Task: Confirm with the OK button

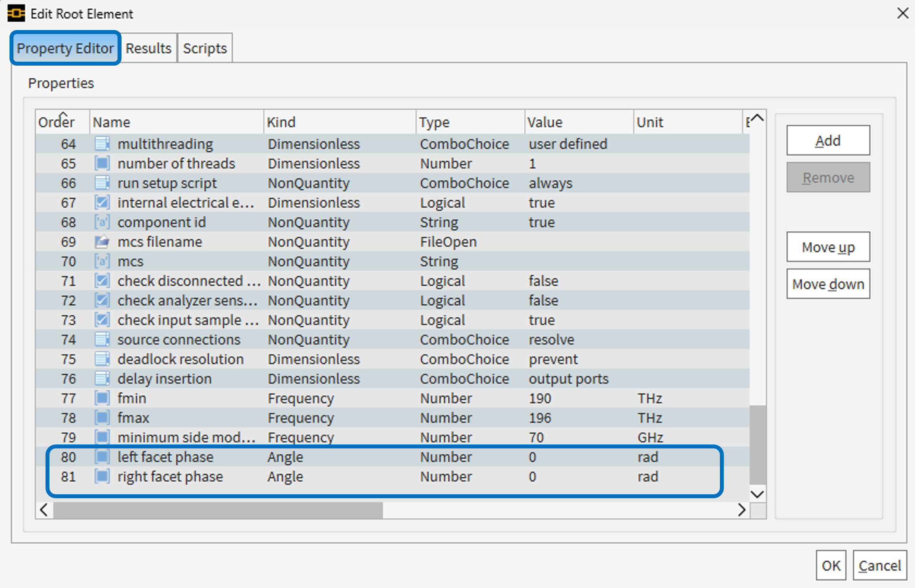Action: click(x=831, y=565)
